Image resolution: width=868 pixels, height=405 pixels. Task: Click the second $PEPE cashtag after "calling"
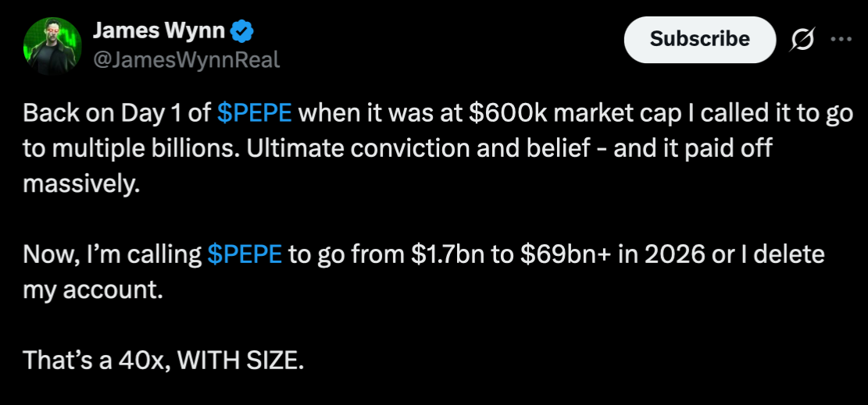click(245, 254)
